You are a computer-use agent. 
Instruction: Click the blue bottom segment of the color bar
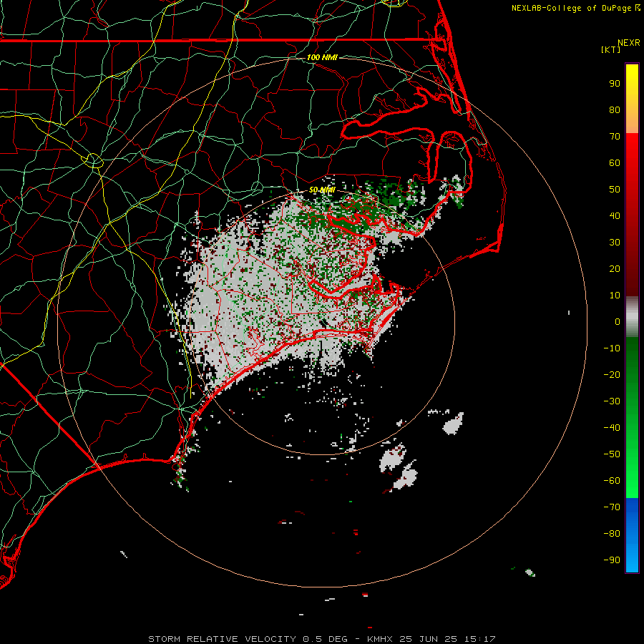pos(632,535)
